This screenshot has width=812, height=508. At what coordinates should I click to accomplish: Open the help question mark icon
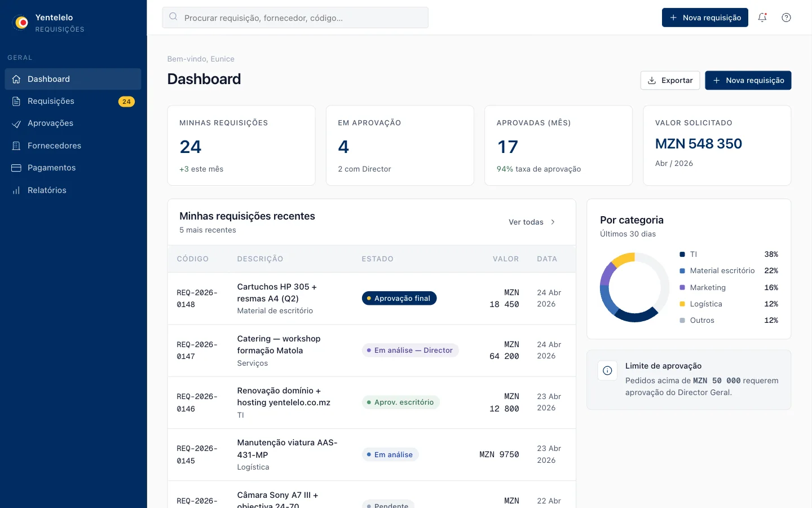[786, 17]
